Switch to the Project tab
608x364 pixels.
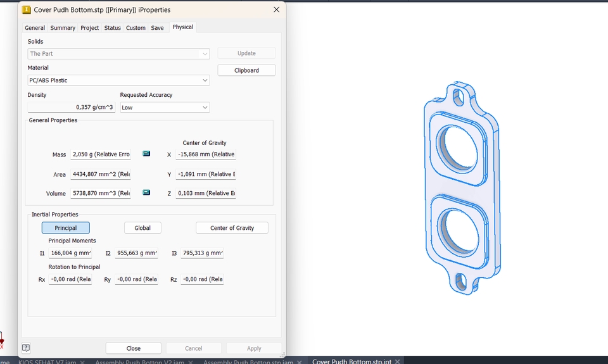pyautogui.click(x=89, y=28)
